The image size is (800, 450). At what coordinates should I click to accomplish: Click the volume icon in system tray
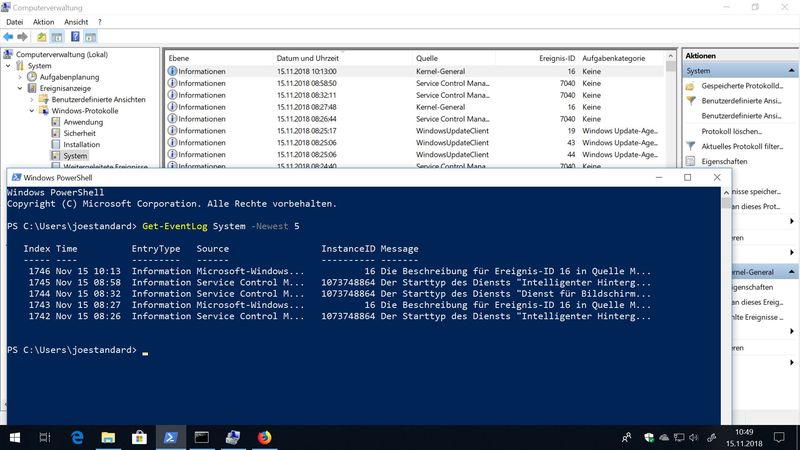(693, 438)
